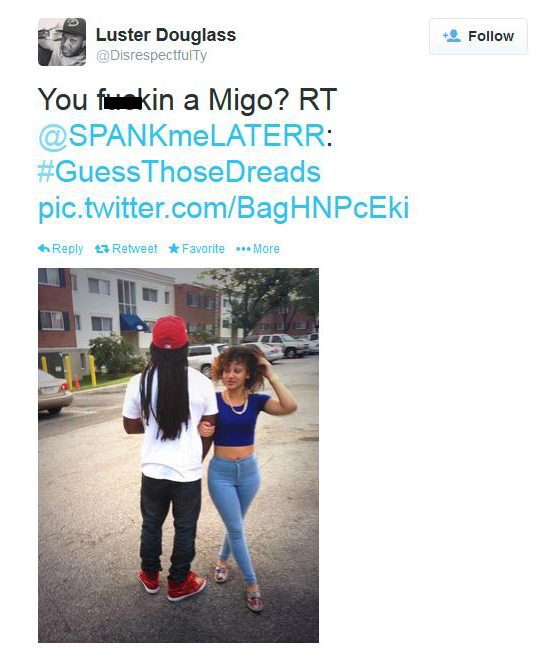Image resolution: width=560 pixels, height=655 pixels.
Task: Open the attached tweet photo
Action: pos(178,455)
